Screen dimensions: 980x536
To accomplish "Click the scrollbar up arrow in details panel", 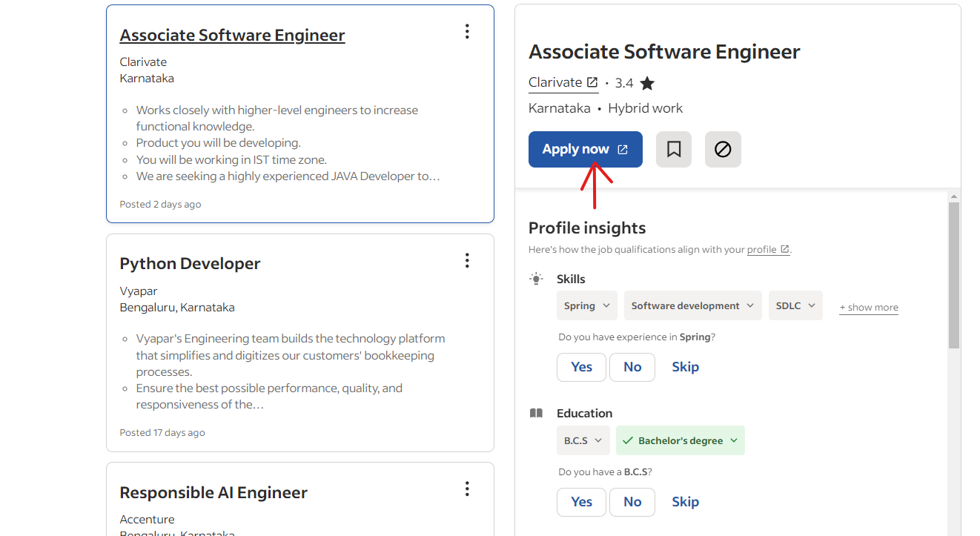I will point(954,196).
